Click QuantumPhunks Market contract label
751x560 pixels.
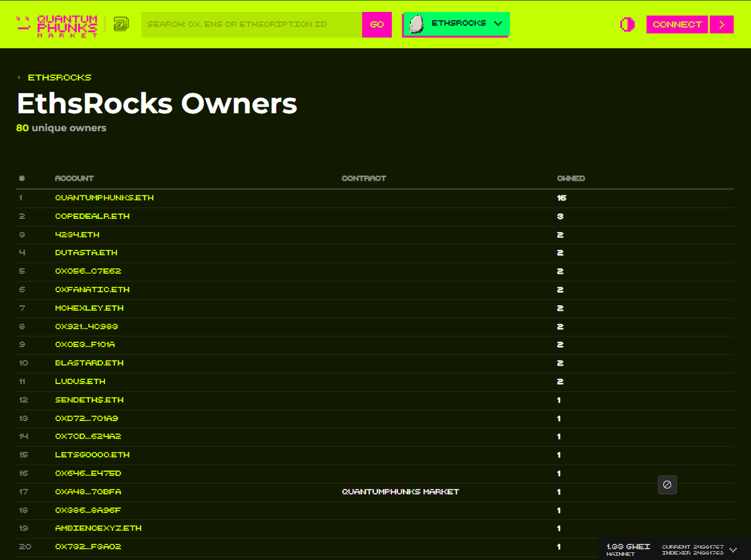tap(401, 492)
